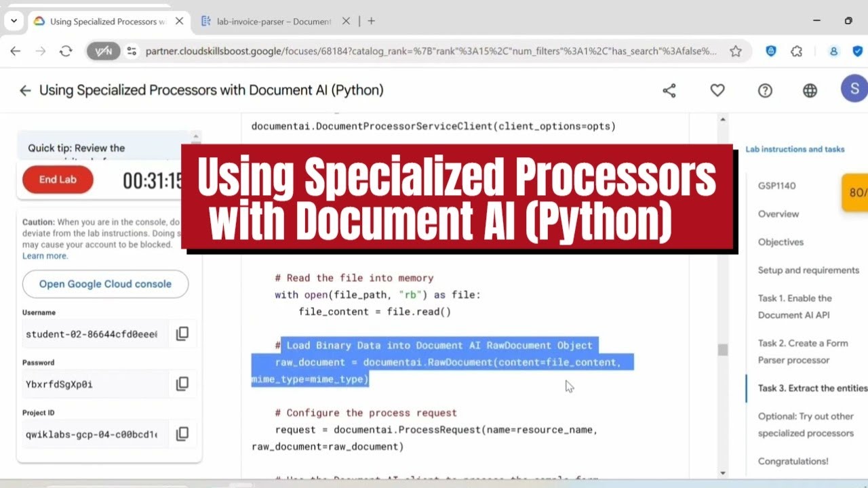Jump to Overview section
The image size is (868, 488).
[x=778, y=213]
